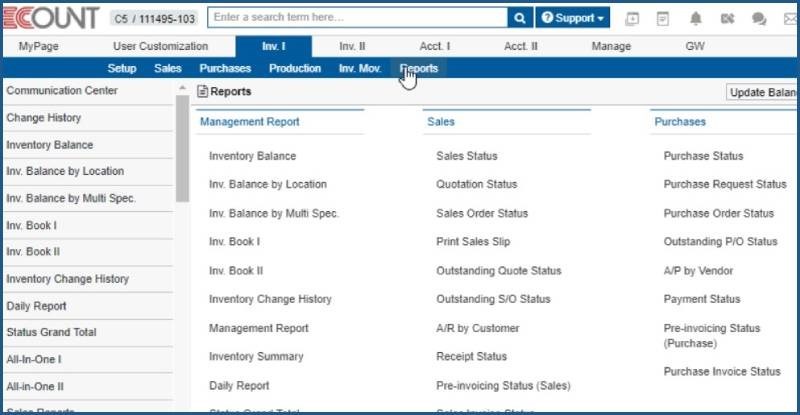Image resolution: width=800 pixels, height=415 pixels.
Task: Click the C5 / 111495-103 company code
Action: click(154, 19)
